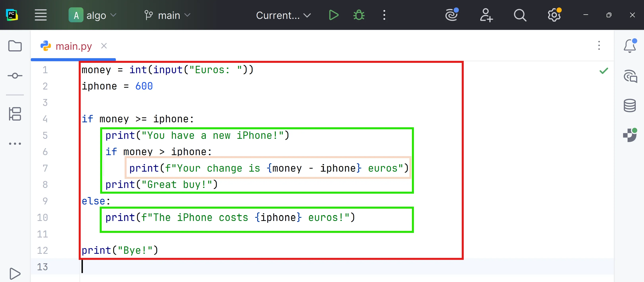Run the current file with green play

pyautogui.click(x=334, y=15)
